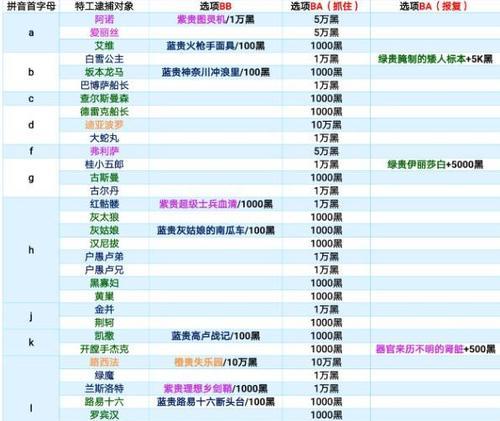The width and height of the screenshot is (500, 421).
Task: Click the 开膛手杰克 name cell
Action: pos(104,349)
